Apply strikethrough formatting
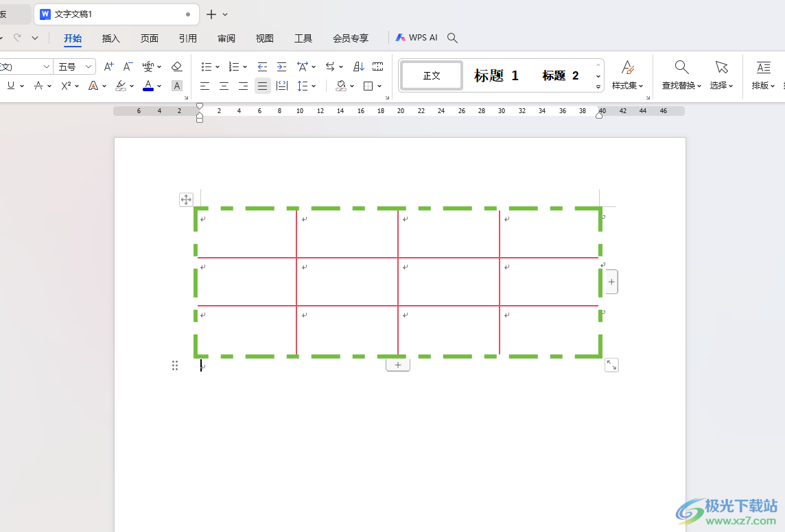Image resolution: width=785 pixels, height=532 pixels. pyautogui.click(x=38, y=86)
